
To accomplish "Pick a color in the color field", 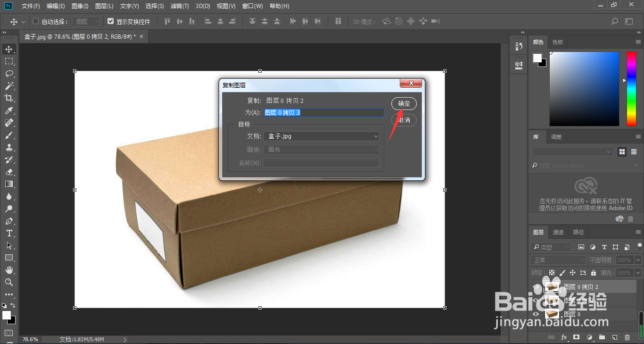I will pos(584,89).
